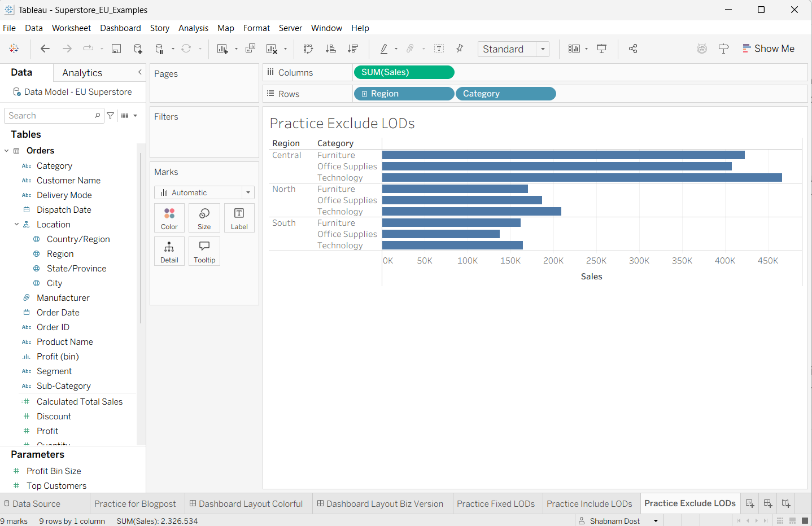
Task: Switch to presentation mode
Action: point(602,49)
